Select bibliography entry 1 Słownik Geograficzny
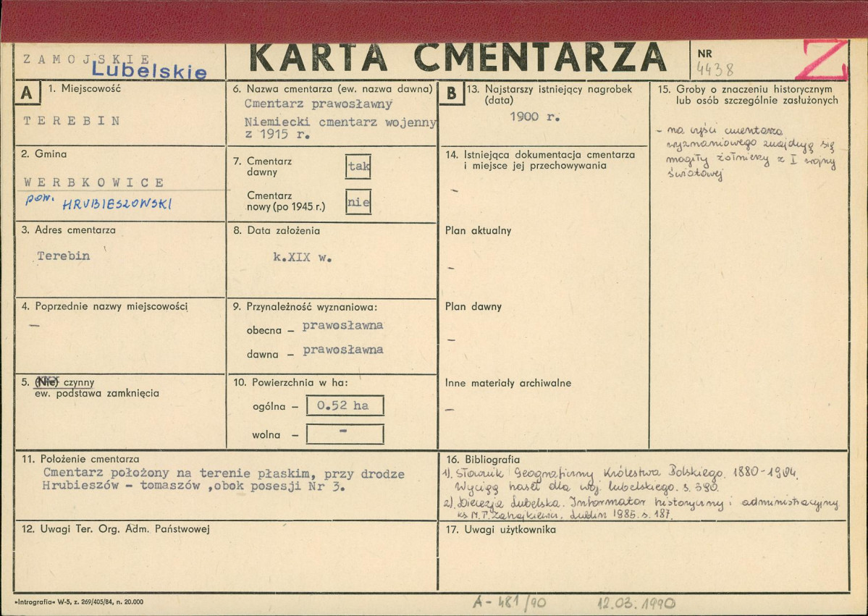 point(621,479)
